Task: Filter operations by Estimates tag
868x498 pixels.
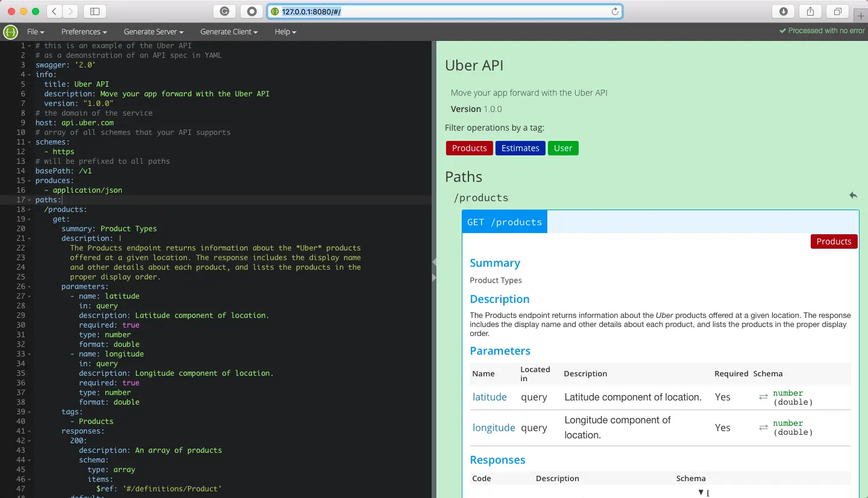Action: point(520,148)
